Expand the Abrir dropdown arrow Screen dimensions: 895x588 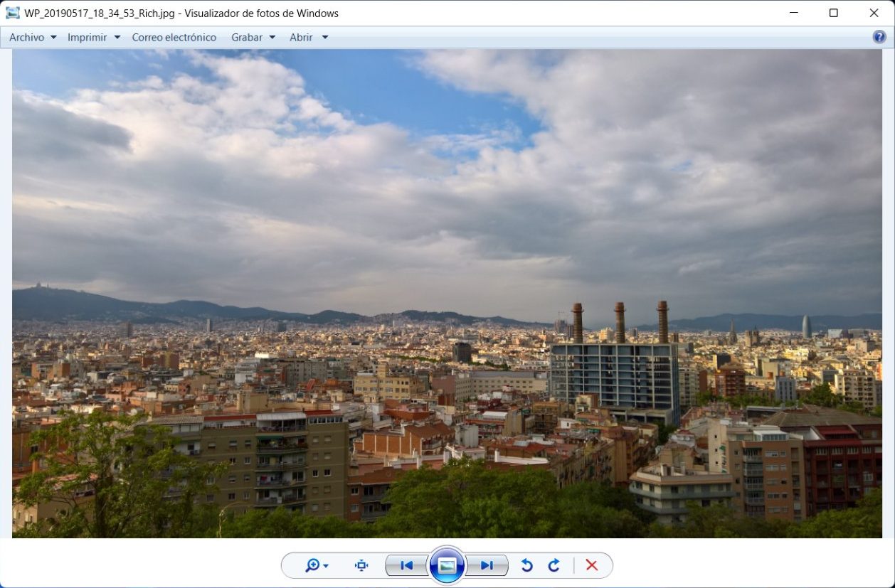coord(324,38)
